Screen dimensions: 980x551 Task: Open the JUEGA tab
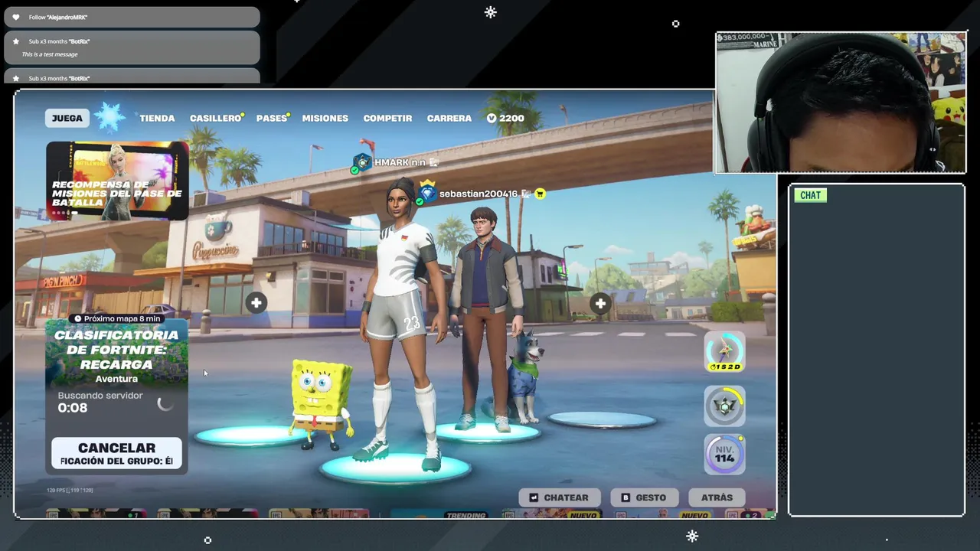click(x=67, y=118)
